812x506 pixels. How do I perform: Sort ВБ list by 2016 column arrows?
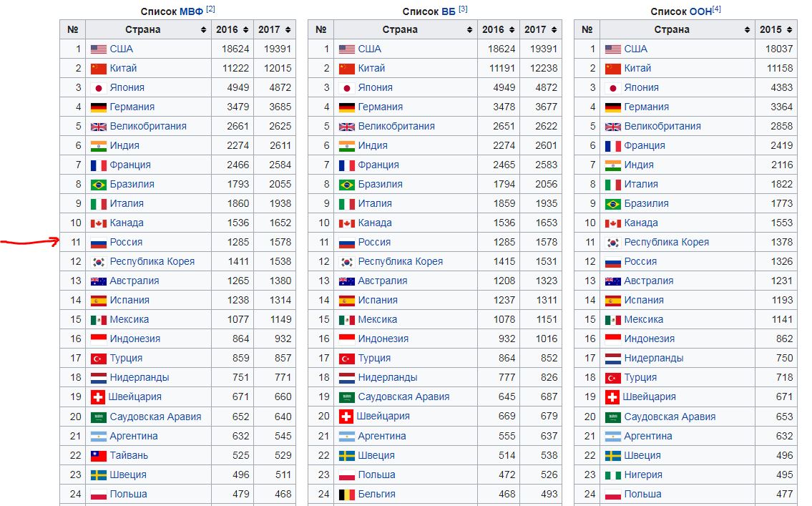[512, 30]
